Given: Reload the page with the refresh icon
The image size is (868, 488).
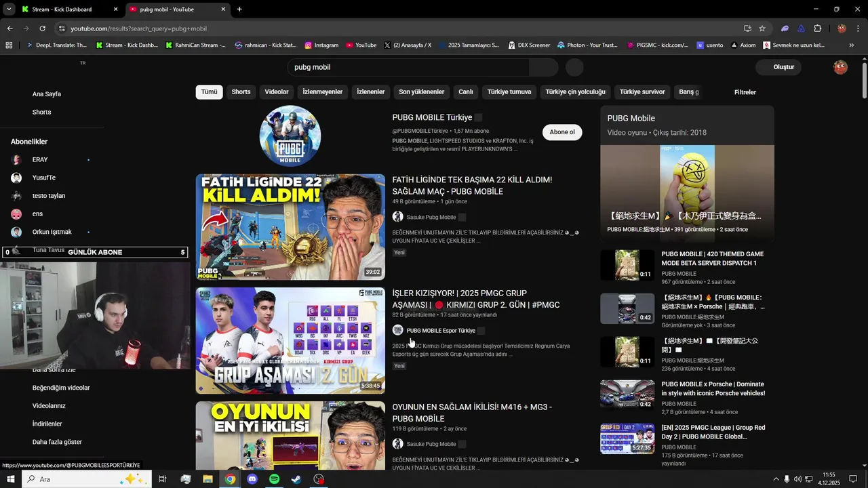Looking at the screenshot, I should point(42,28).
